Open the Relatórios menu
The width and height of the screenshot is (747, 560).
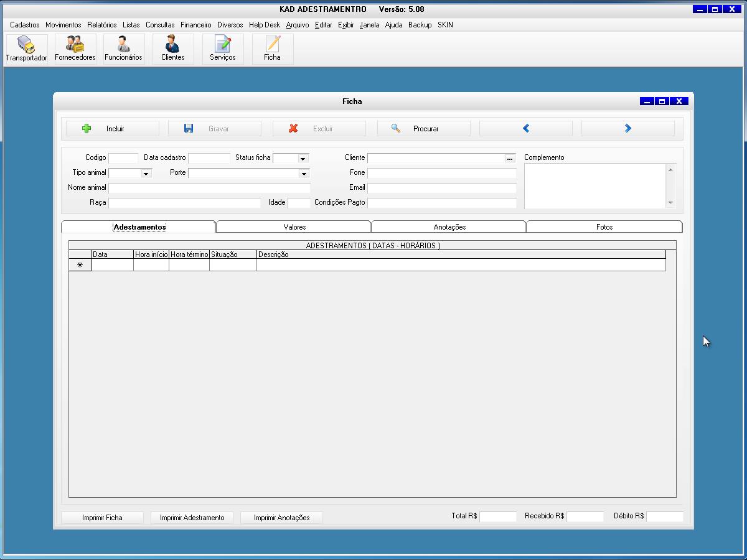tap(102, 25)
